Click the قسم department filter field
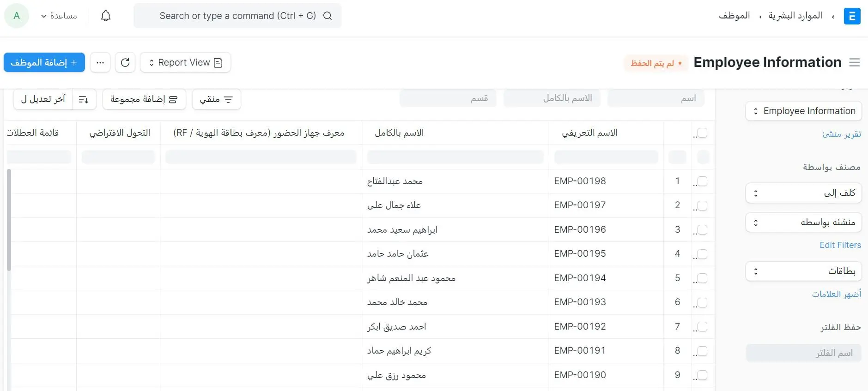 pos(448,98)
